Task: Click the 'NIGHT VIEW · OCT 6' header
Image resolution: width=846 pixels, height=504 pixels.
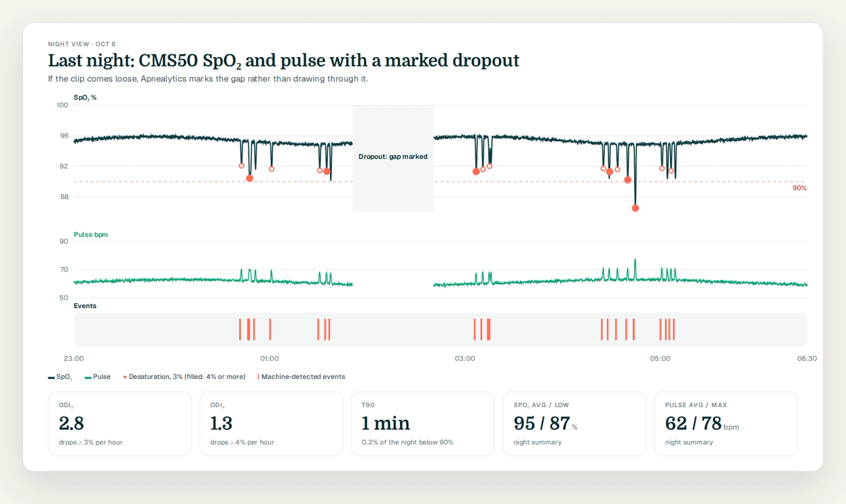Action: (x=81, y=44)
